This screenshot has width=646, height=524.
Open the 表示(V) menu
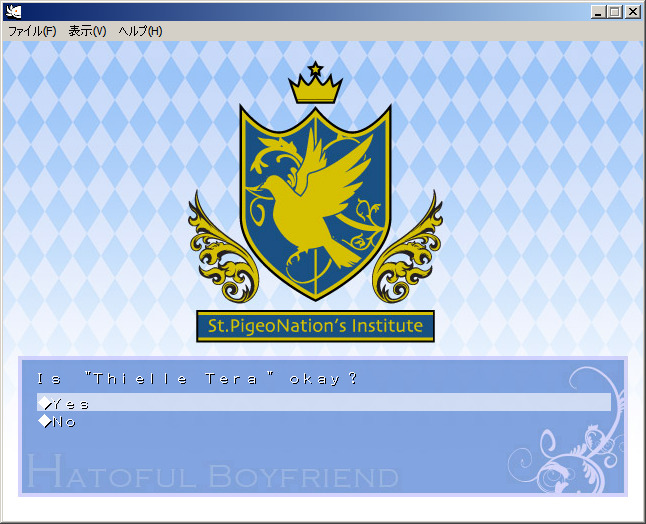(87, 31)
